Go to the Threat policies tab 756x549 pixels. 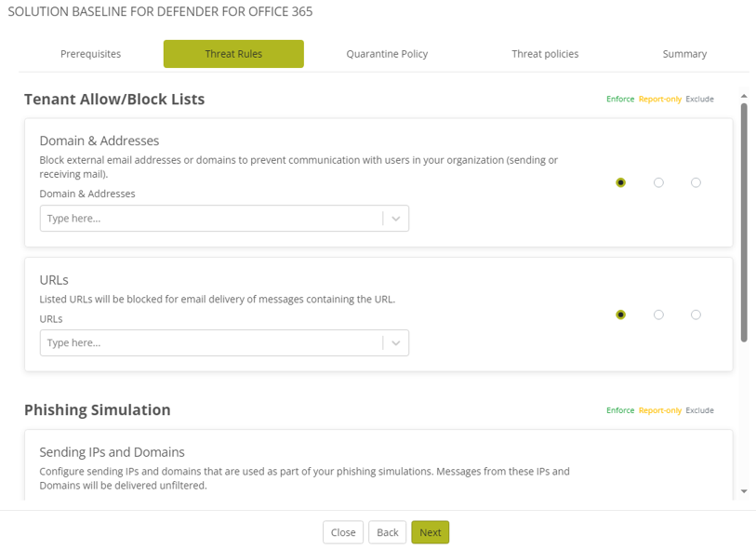point(545,54)
